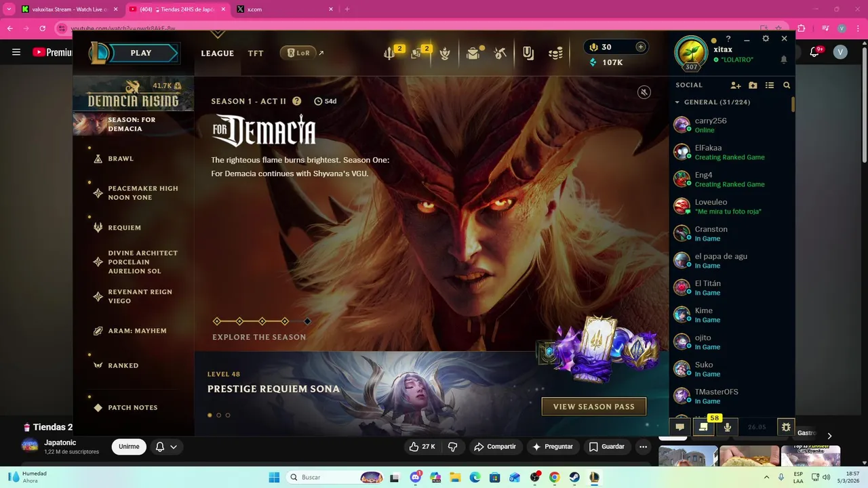868x488 pixels.
Task: Click the add friend icon
Action: 736,85
